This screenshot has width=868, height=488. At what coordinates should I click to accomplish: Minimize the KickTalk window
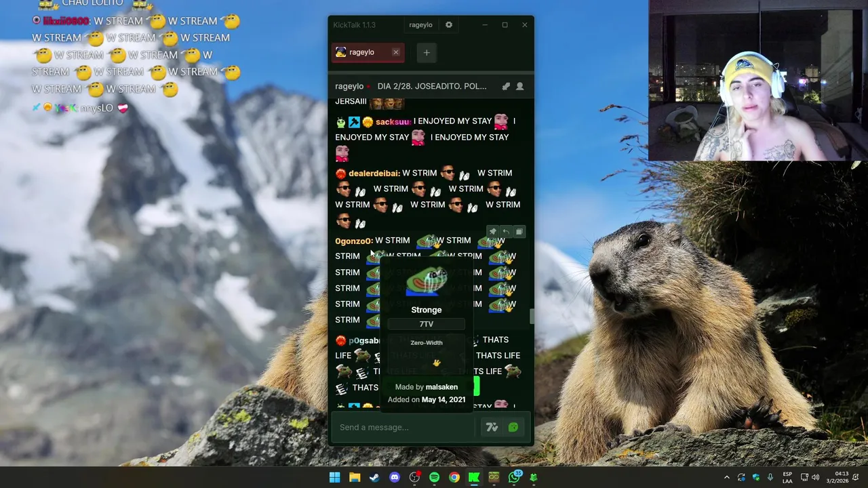[485, 25]
